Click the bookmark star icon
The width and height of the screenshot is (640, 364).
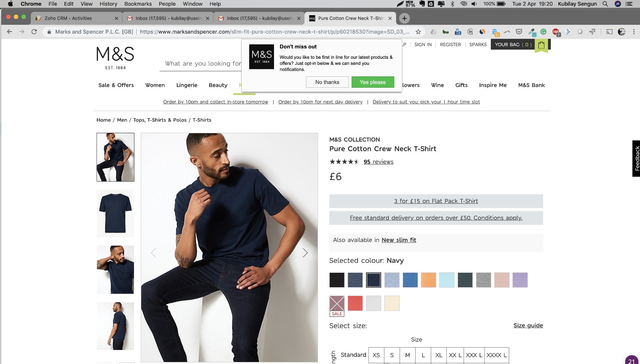click(x=418, y=32)
